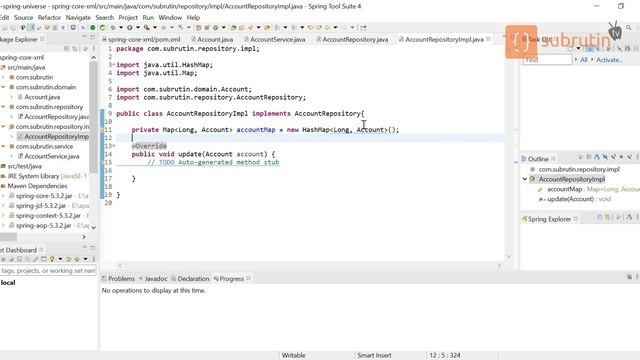Switch to Account.java editor tab

click(212, 39)
